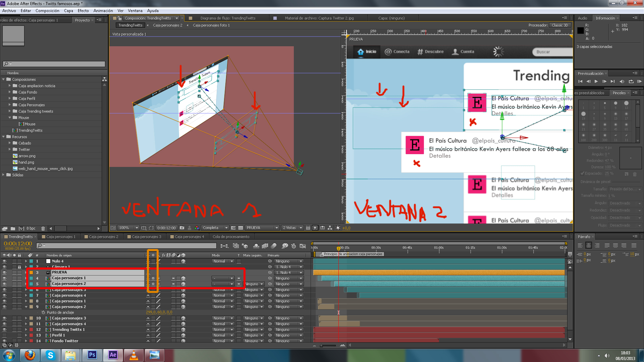Mute audio in the Previsualización panel
This screenshot has height=362, width=644.
(x=622, y=81)
